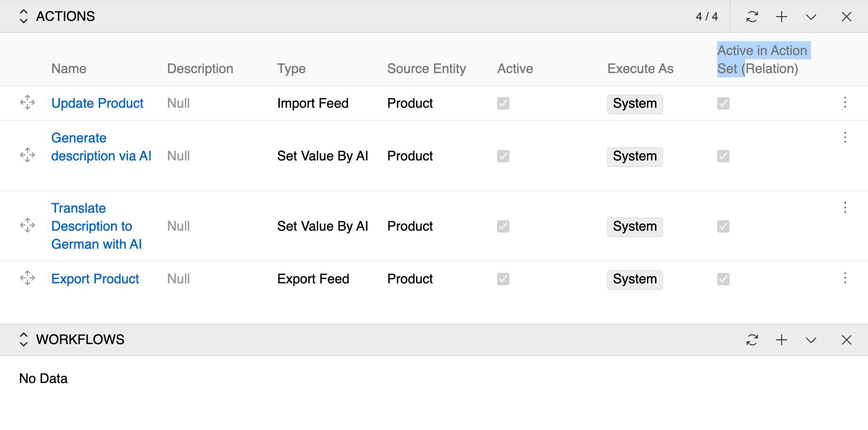Open three-dot menu for Generate description row
Viewport: 868px width, 430px height.
click(845, 138)
